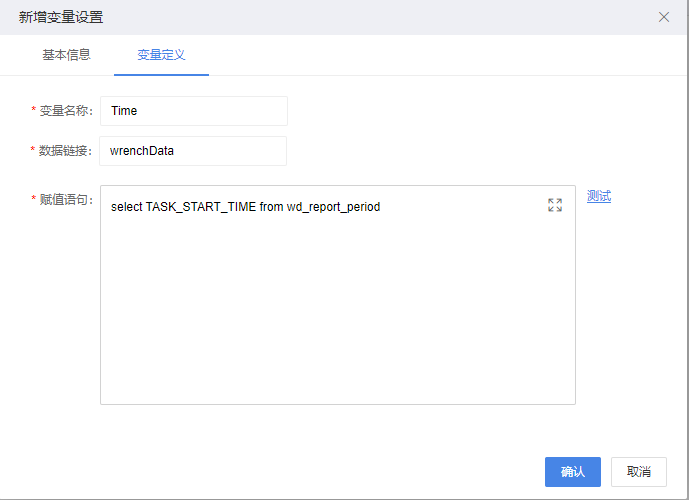
Task: Click the 赋值语句 field label
Action: coord(66,199)
